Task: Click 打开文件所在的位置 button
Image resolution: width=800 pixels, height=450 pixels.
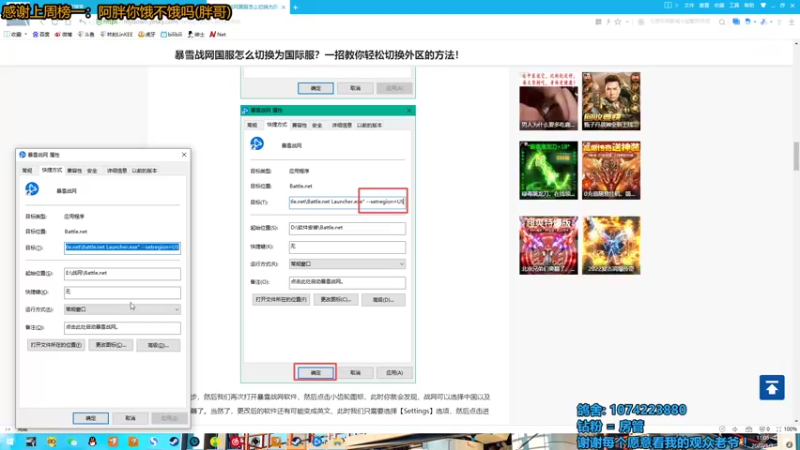Action: 56,345
